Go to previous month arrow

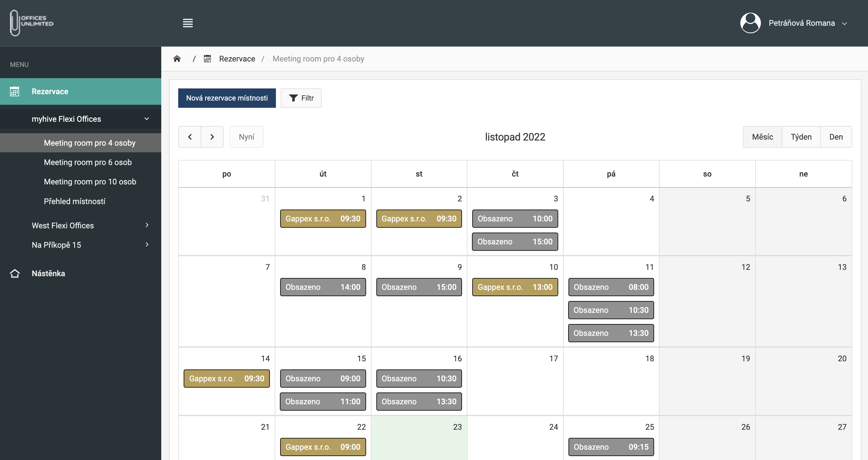pos(190,137)
